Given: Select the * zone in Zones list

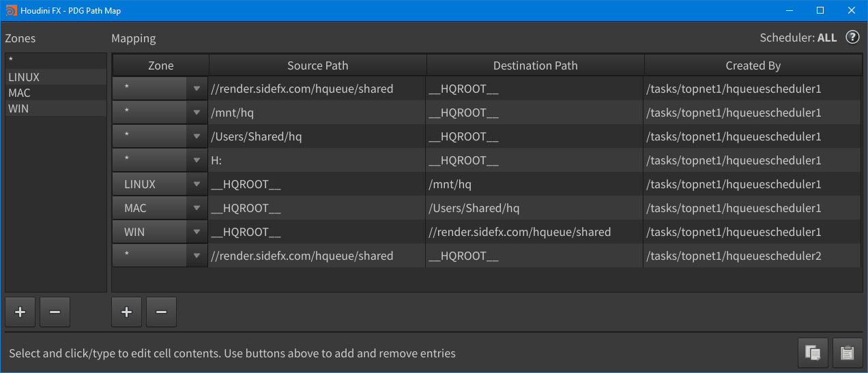Looking at the screenshot, I should pyautogui.click(x=56, y=61).
